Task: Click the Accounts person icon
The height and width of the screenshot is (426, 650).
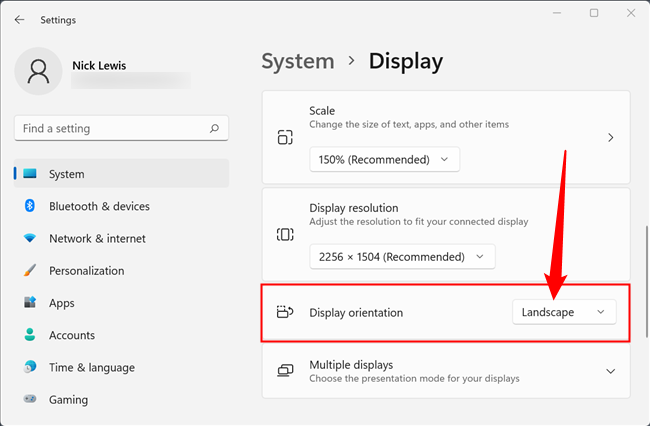Action: click(x=30, y=335)
